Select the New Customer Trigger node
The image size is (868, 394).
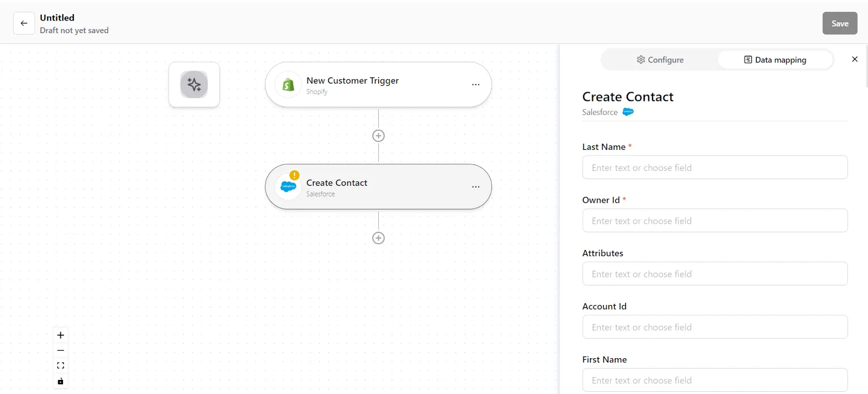coord(378,85)
